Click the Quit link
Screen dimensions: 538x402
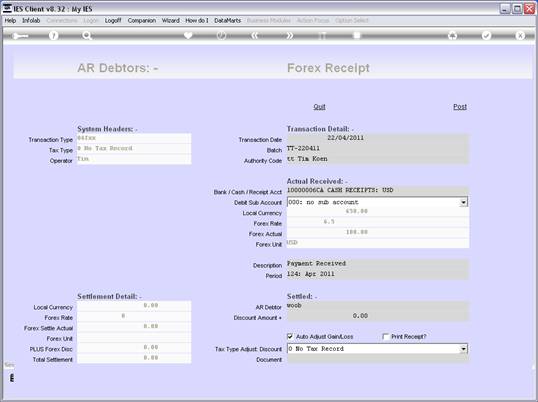click(x=319, y=107)
